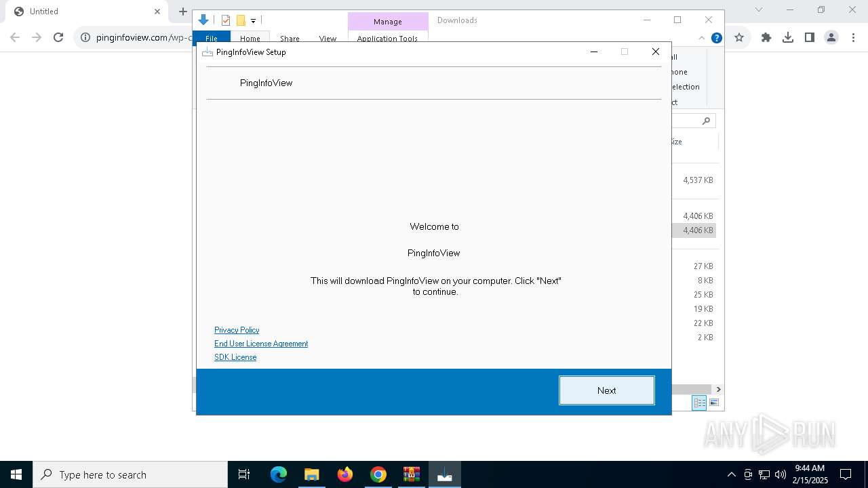Screen dimensions: 868x488
Task: Select the 25 KB file row
Action: pyautogui.click(x=695, y=295)
